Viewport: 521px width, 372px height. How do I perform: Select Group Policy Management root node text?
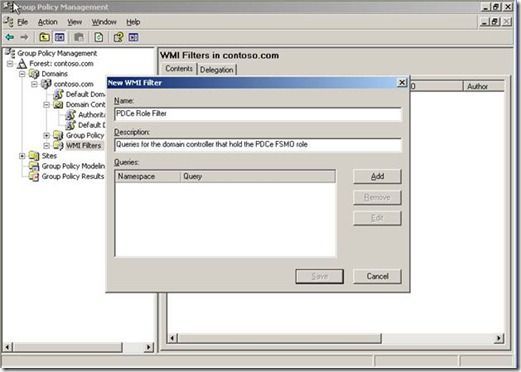pyautogui.click(x=57, y=53)
